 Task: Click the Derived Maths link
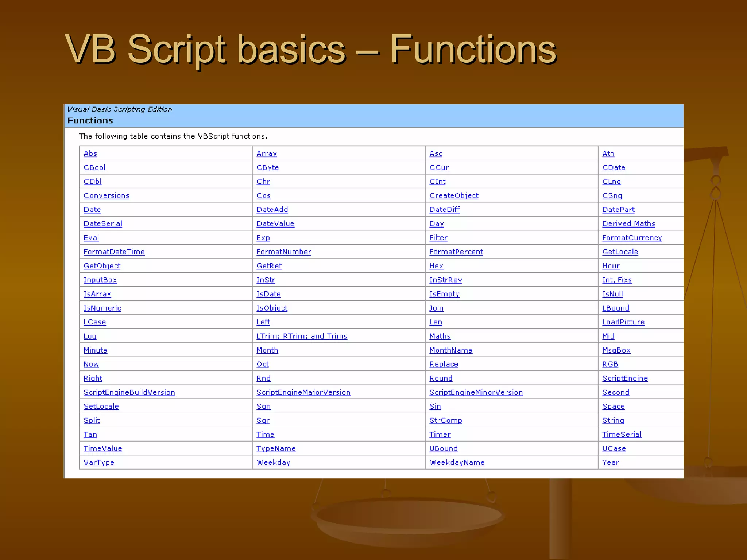[x=629, y=223]
